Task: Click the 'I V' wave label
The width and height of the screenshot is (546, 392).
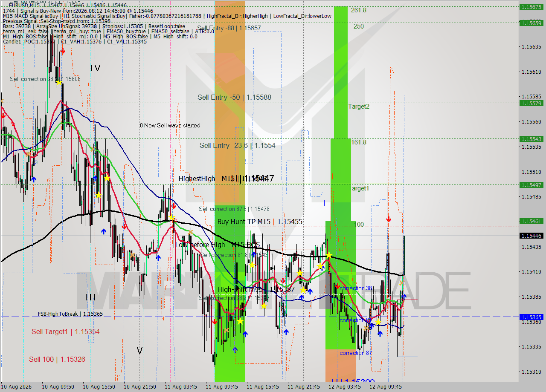Action: click(x=95, y=68)
